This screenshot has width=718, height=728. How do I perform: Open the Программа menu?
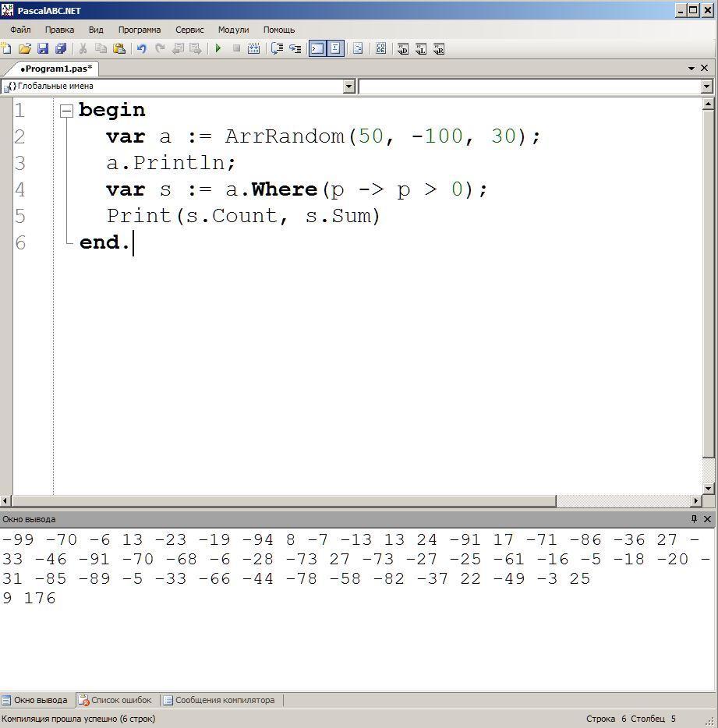(x=140, y=30)
